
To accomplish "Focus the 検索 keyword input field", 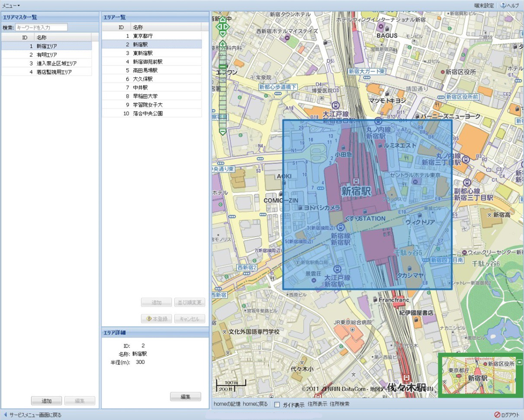I will pyautogui.click(x=42, y=27).
